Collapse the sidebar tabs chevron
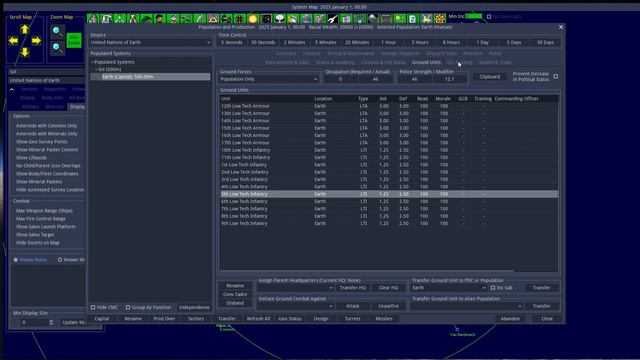The width and height of the screenshot is (640, 360). pyautogui.click(x=12, y=89)
